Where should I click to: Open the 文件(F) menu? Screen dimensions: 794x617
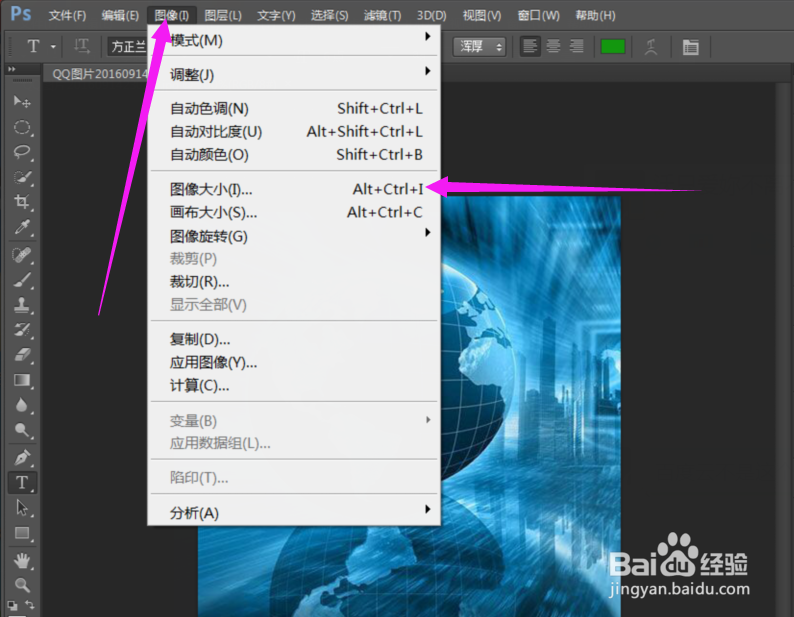coord(67,16)
